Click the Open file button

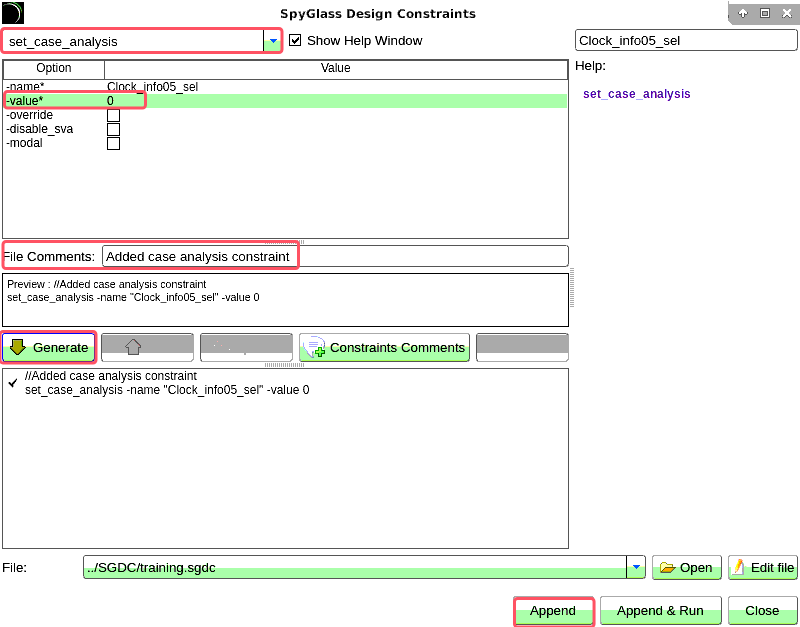(x=687, y=567)
